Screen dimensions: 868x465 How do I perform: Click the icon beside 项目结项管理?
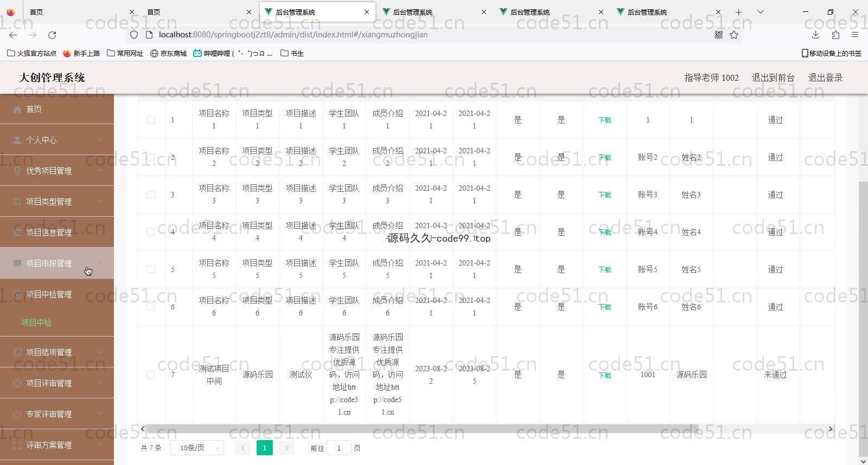[x=17, y=352]
